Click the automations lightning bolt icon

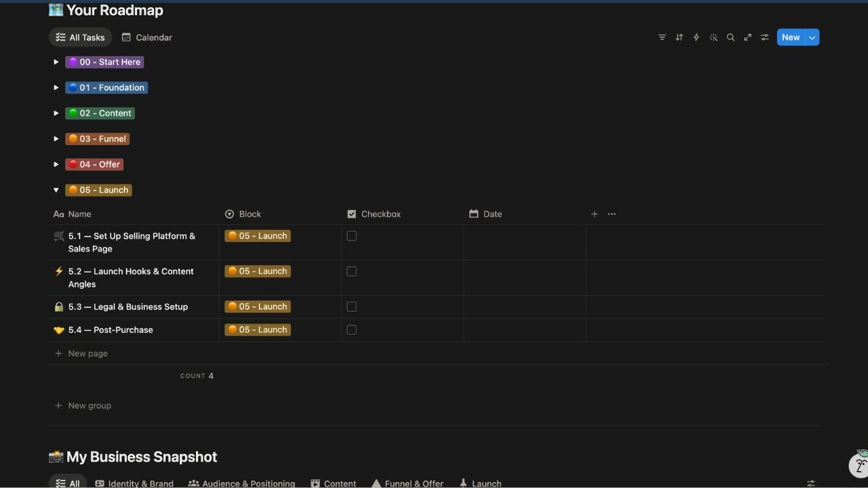(696, 37)
